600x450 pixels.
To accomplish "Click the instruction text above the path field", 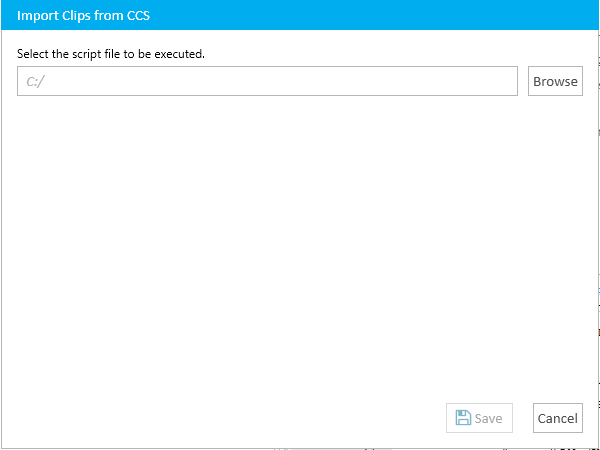I will tap(111, 54).
